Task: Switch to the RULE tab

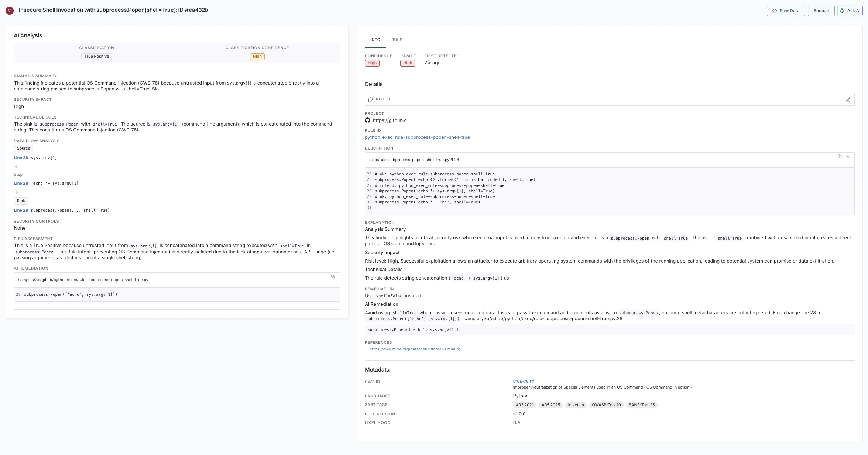Action: (397, 40)
